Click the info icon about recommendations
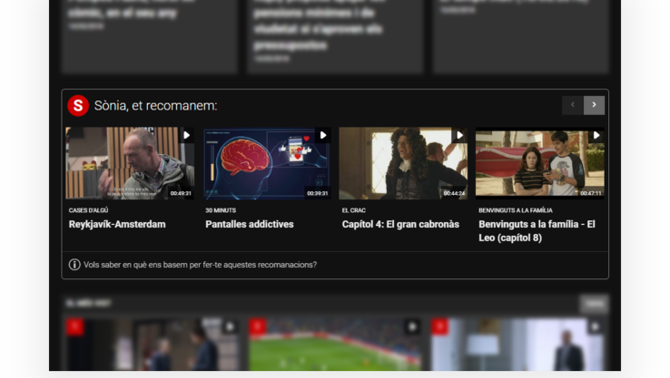Viewport: 670px width, 378px height. [x=74, y=265]
